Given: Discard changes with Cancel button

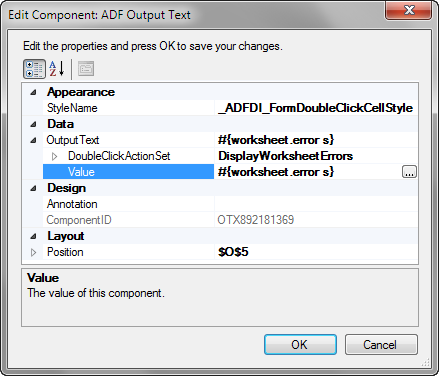Looking at the screenshot, I should click(x=381, y=344).
